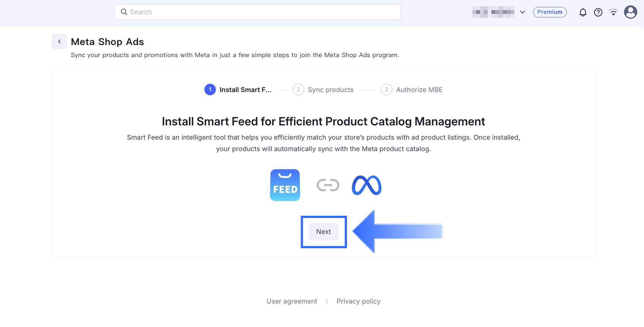Go back using the arrow button
644x327 pixels.
[x=59, y=42]
